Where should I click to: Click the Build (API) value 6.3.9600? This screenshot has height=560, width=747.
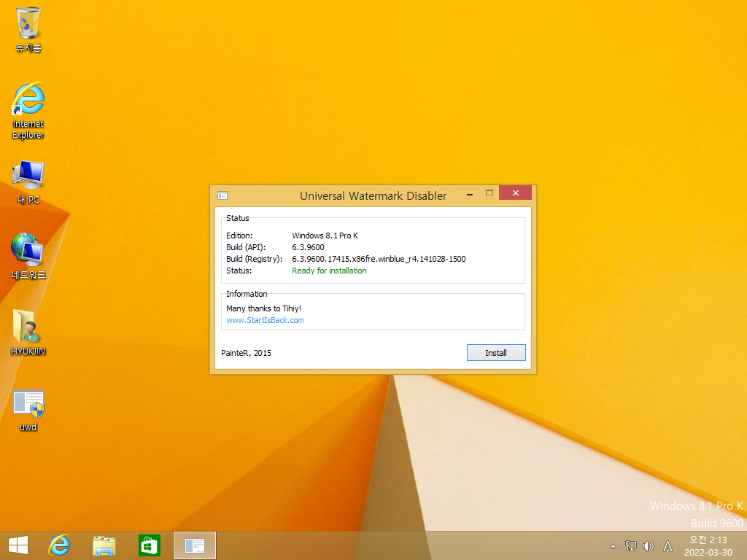(308, 247)
